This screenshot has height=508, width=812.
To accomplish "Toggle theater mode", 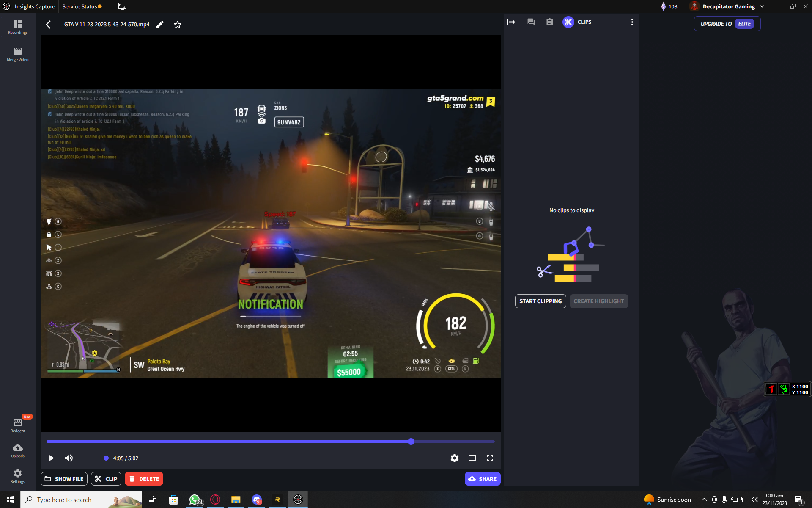I will [x=472, y=458].
